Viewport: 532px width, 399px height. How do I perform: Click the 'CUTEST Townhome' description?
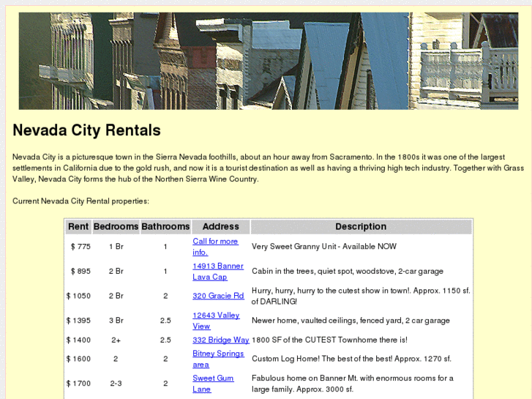(329, 340)
